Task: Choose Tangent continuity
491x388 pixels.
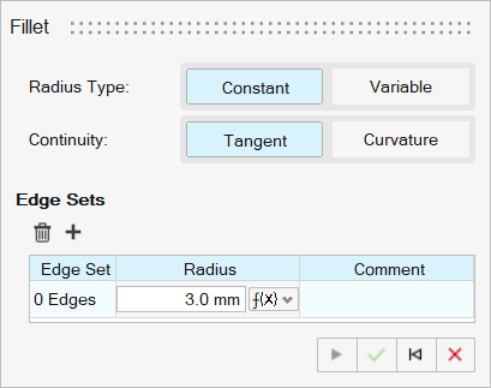Action: tap(254, 139)
